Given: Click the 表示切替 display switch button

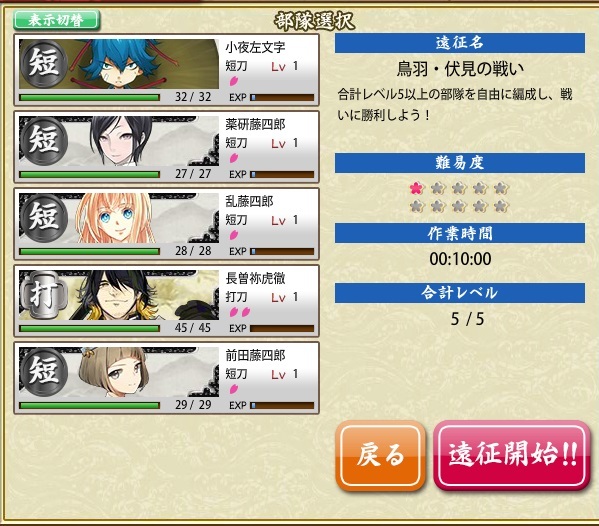Looking at the screenshot, I should [57, 20].
